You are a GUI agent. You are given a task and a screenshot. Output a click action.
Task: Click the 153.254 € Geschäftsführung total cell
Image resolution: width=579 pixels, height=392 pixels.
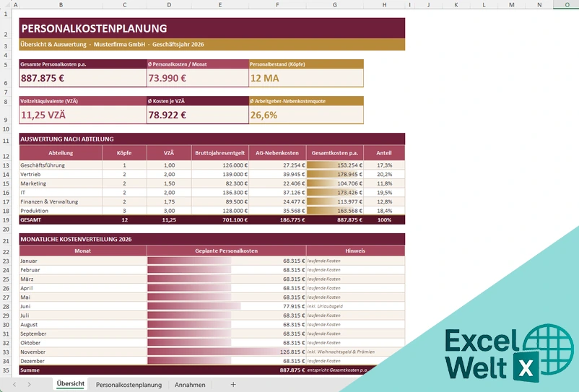334,165
